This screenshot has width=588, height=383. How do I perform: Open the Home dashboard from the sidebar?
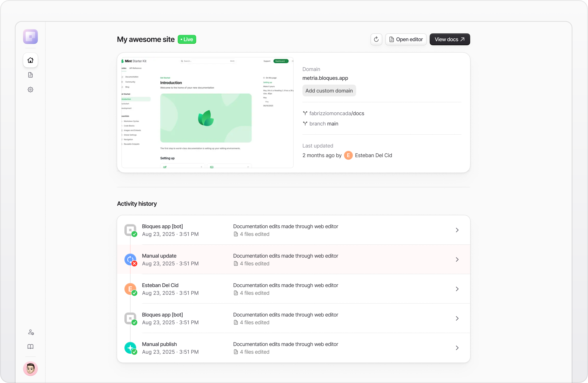(30, 60)
